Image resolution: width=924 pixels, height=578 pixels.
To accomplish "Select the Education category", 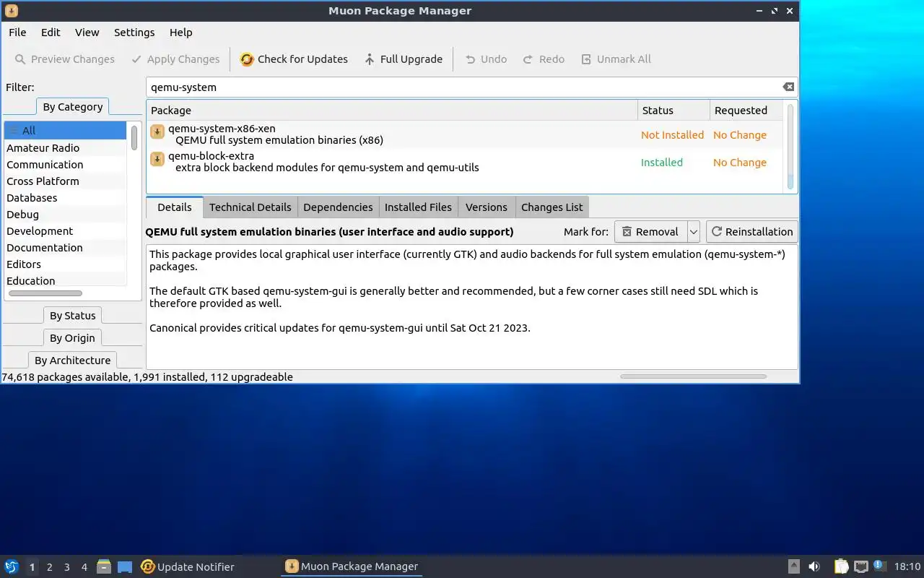I will (65, 280).
